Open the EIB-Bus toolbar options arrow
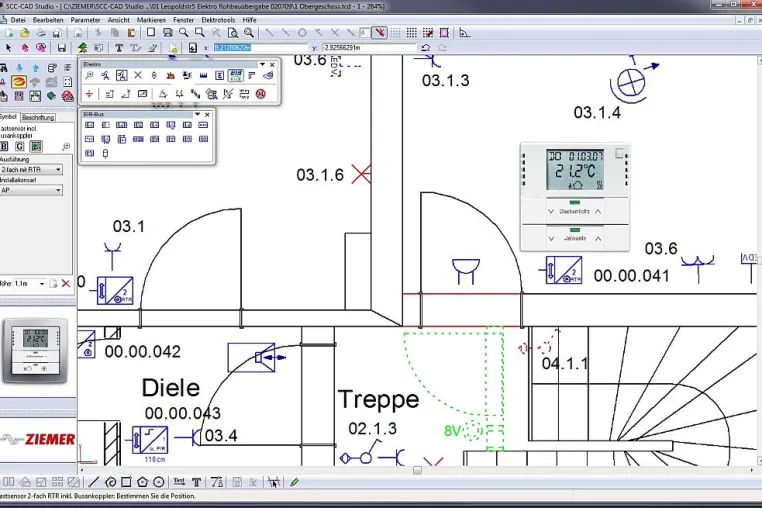 click(197, 114)
